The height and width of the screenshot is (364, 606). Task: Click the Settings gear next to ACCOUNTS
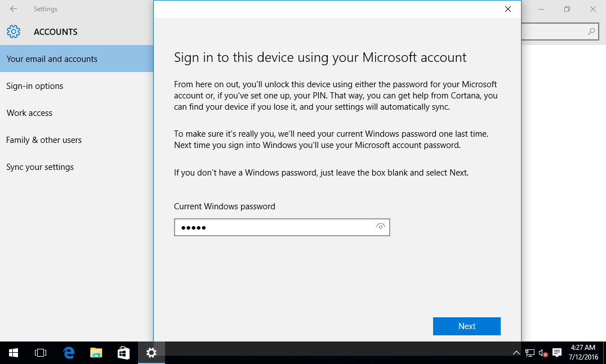[x=14, y=32]
